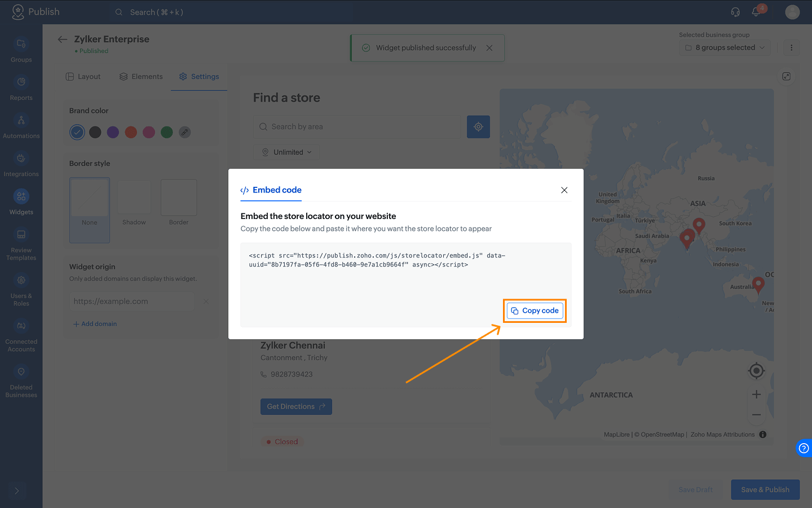812x508 pixels.
Task: Select the Border border style option
Action: click(x=179, y=203)
